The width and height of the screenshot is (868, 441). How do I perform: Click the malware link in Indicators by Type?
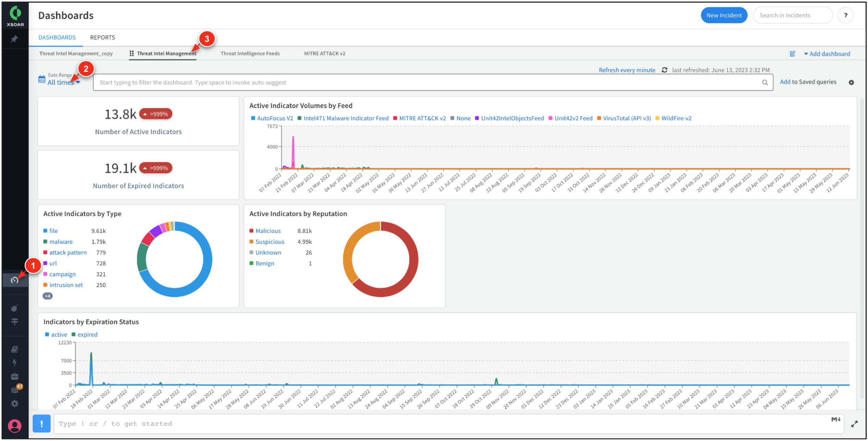(61, 242)
